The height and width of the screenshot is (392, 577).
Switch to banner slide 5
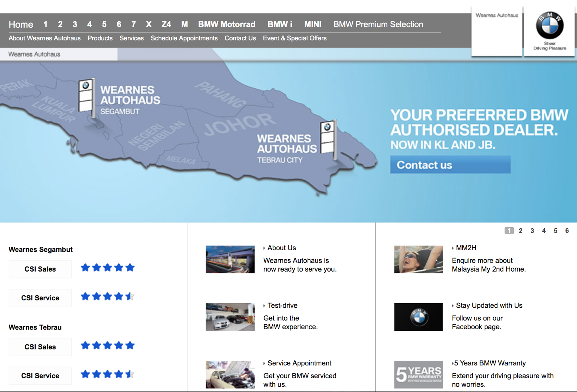(555, 230)
